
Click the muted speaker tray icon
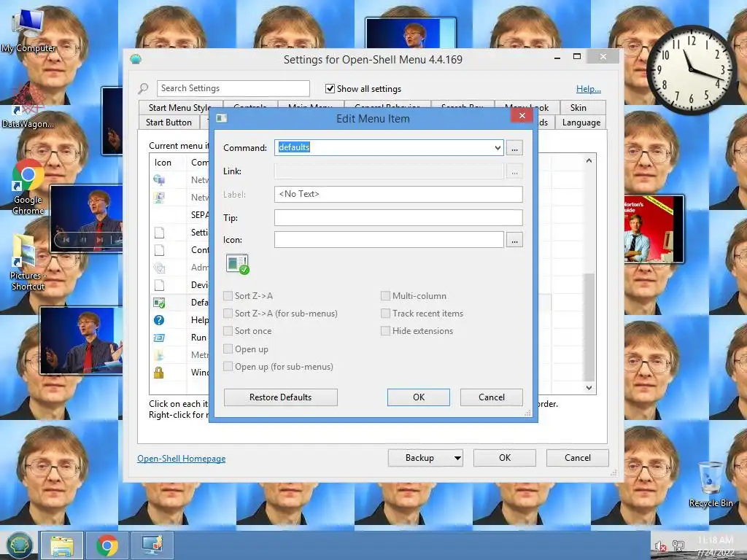click(x=660, y=546)
